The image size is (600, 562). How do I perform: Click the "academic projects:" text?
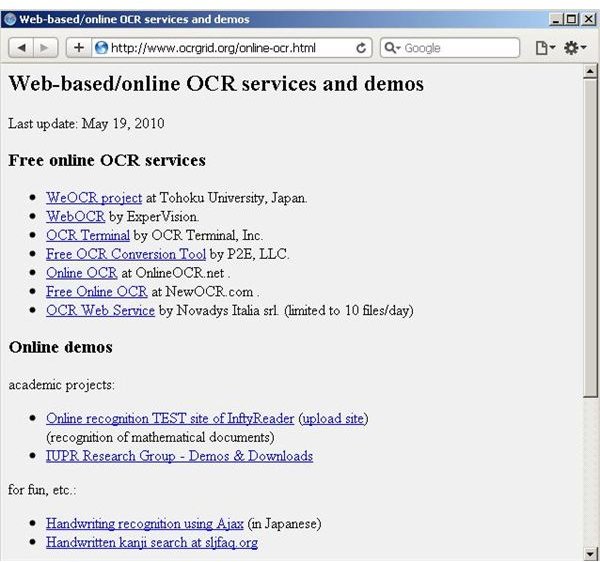point(61,385)
